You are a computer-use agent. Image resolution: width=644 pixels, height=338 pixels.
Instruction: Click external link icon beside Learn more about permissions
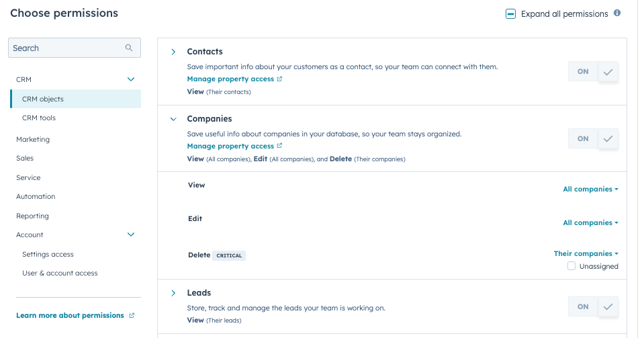132,315
